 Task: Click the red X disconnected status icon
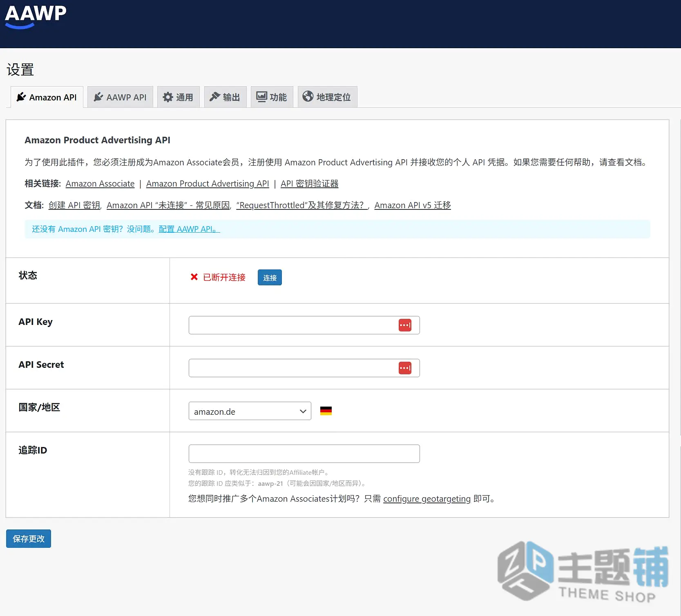(x=194, y=277)
